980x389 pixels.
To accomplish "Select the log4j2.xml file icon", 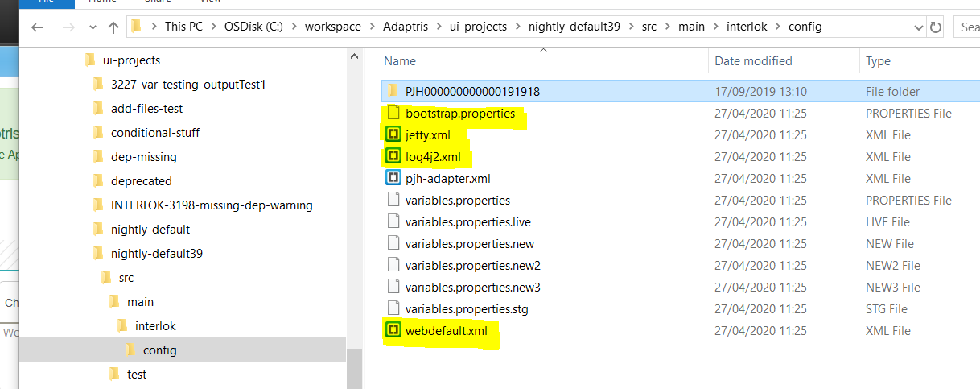I will 393,157.
